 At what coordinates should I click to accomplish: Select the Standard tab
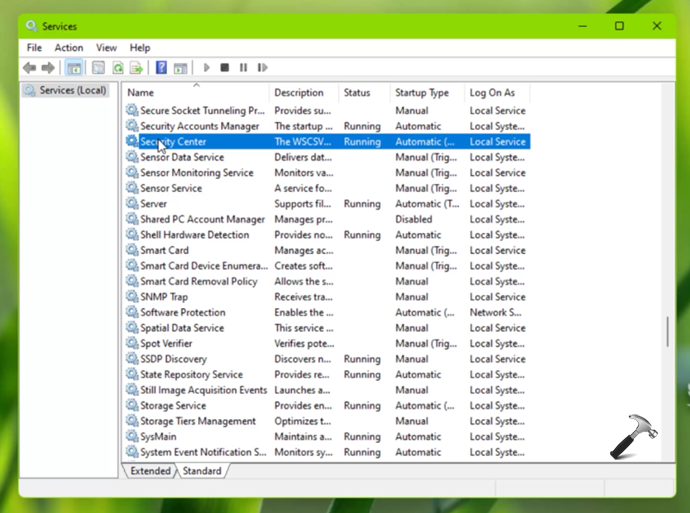[202, 470]
